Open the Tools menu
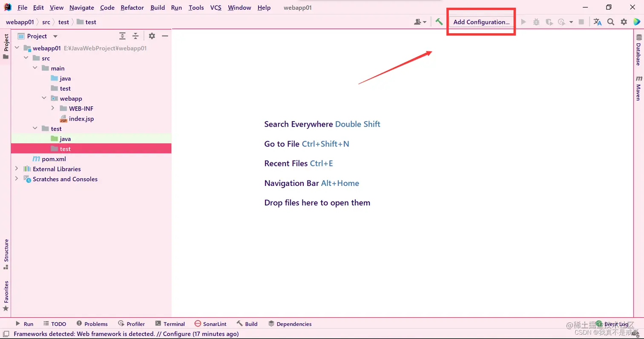 click(196, 8)
